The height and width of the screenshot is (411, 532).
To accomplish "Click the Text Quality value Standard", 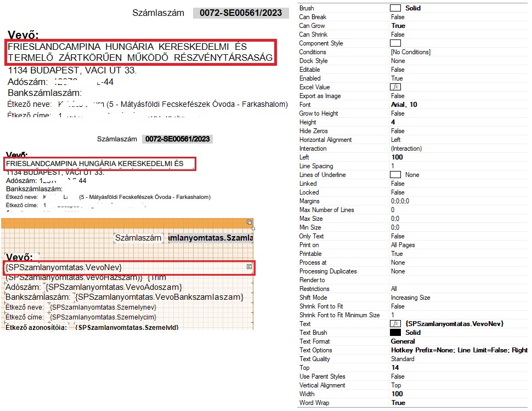I will click(x=403, y=359).
